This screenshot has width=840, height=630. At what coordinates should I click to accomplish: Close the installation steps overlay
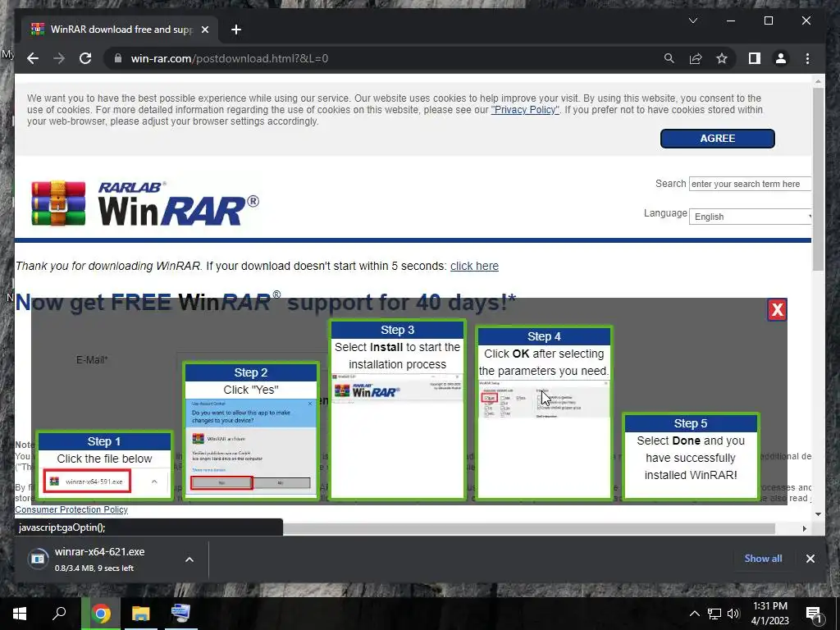[777, 309]
